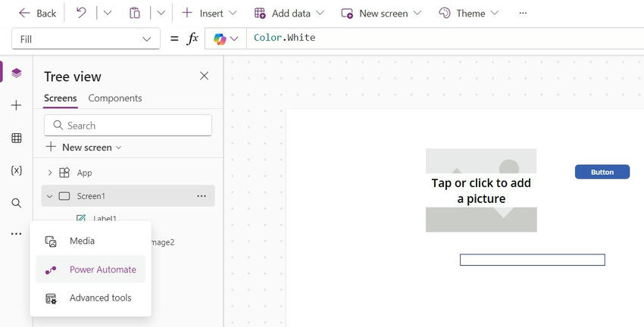Click the Insert plus icon in sidebar
Screen dimensions: 644x327
tap(17, 105)
